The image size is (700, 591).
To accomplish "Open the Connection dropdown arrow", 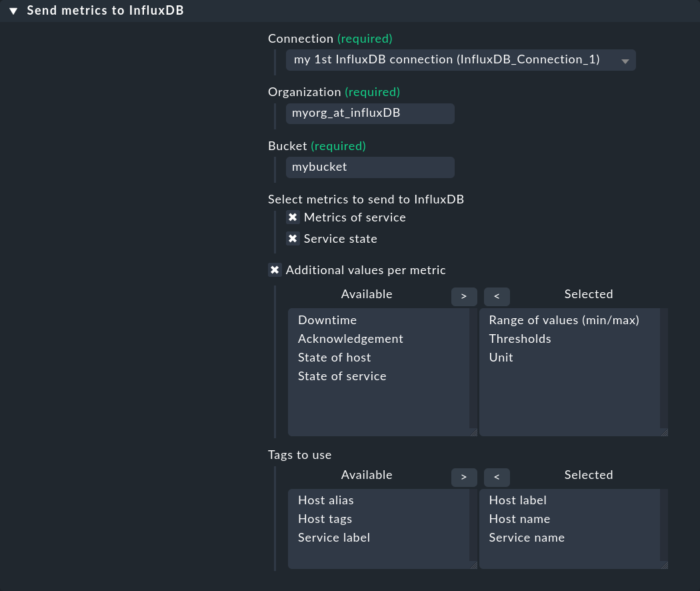I will click(625, 60).
